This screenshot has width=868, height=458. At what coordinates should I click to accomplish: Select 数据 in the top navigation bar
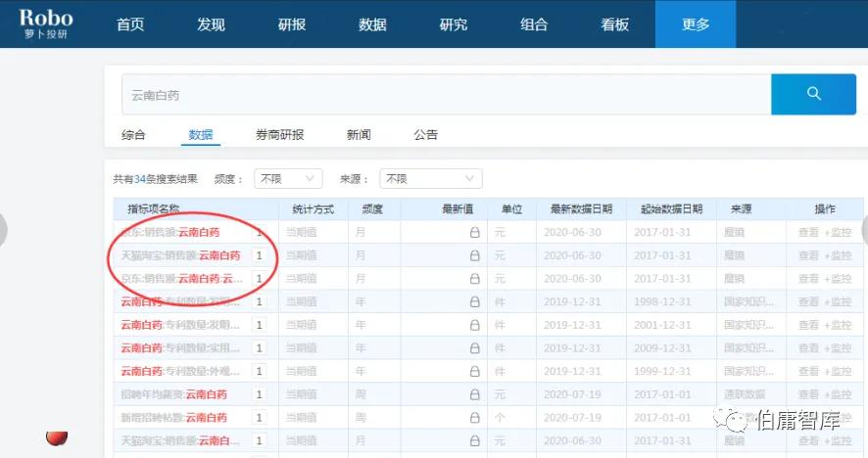[372, 24]
